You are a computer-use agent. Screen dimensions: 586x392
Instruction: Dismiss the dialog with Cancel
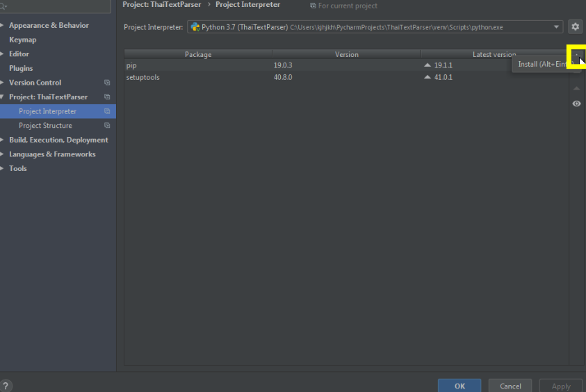[x=510, y=386]
